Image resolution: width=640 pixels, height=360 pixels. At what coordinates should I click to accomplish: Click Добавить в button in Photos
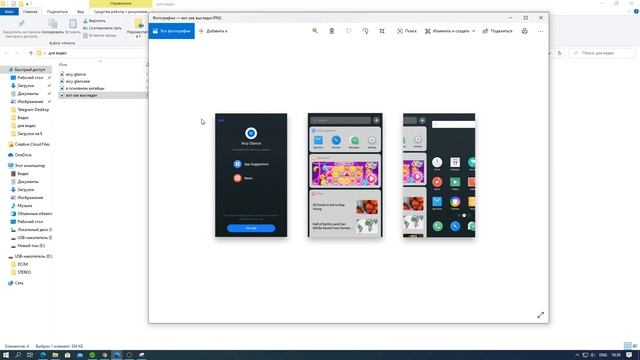click(213, 31)
